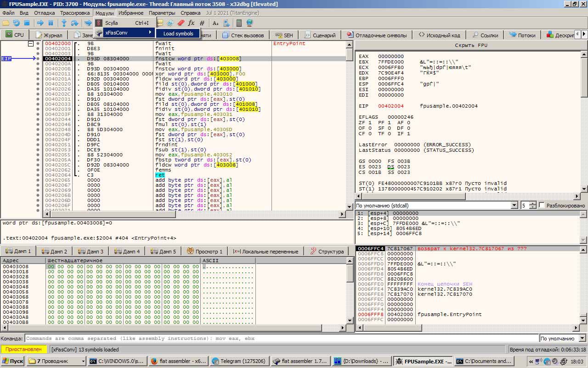Increase the argument count spinner

click(x=533, y=203)
